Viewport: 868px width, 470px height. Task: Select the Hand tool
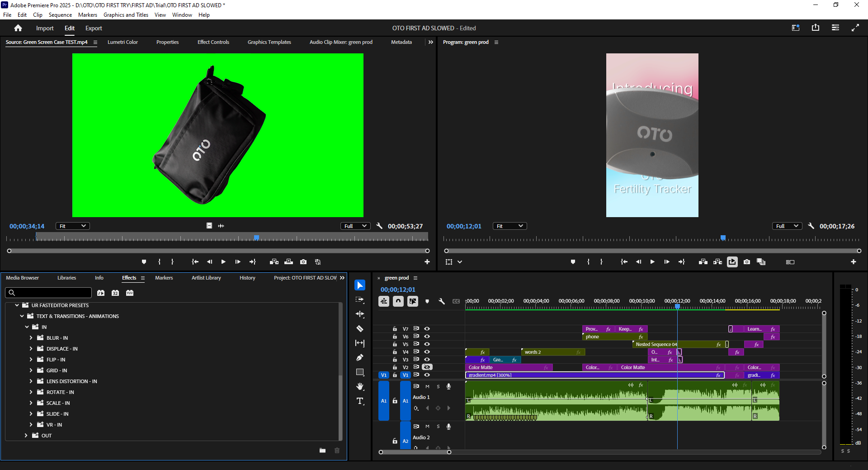[360, 386]
